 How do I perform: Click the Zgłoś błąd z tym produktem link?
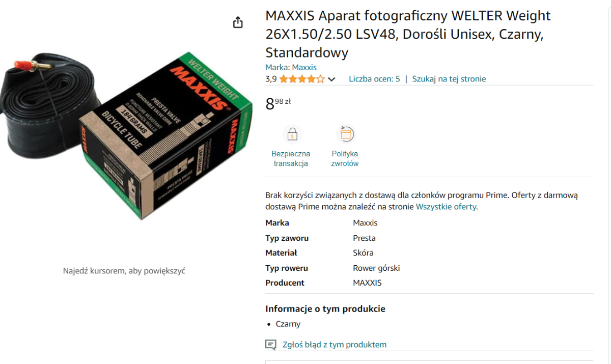335,345
